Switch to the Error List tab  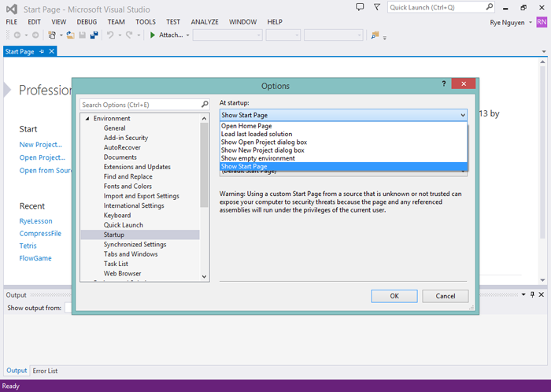(45, 371)
